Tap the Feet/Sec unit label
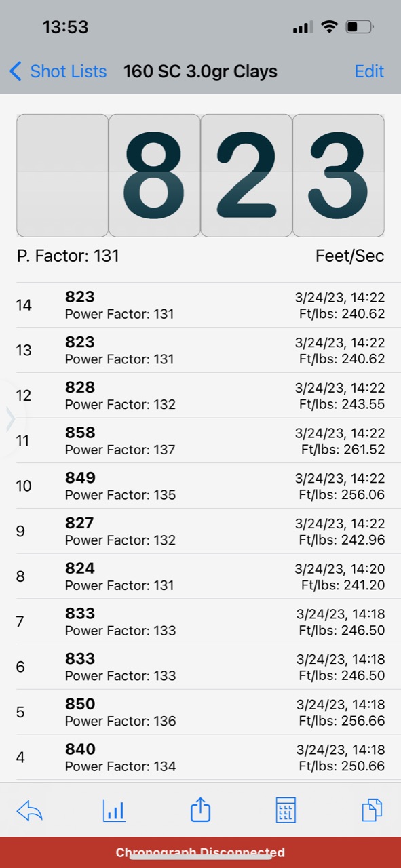Screen dimensions: 401x868 tap(349, 256)
